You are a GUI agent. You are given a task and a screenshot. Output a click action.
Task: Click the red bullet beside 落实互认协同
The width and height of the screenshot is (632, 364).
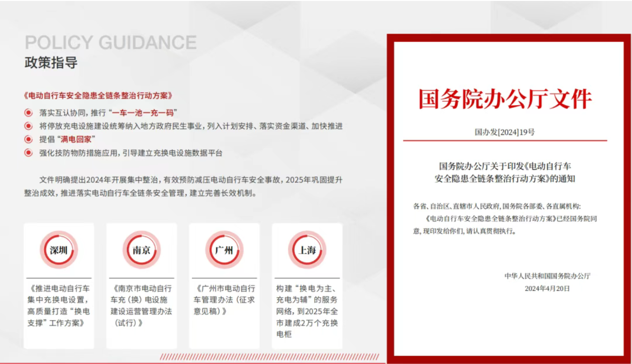(29, 113)
